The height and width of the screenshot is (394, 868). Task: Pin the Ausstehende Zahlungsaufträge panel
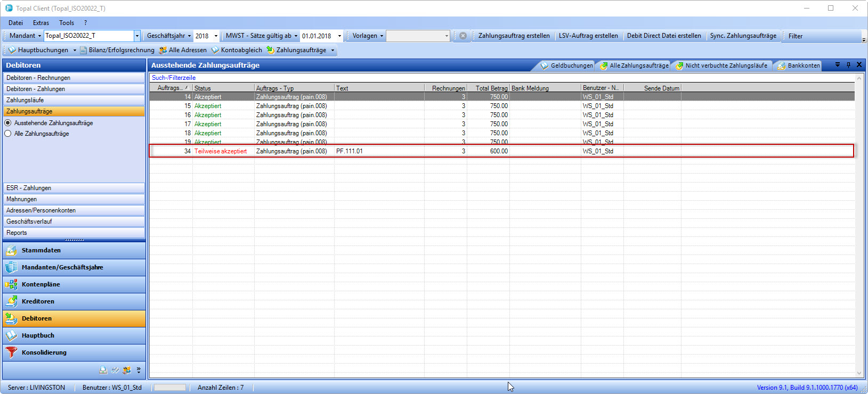848,65
